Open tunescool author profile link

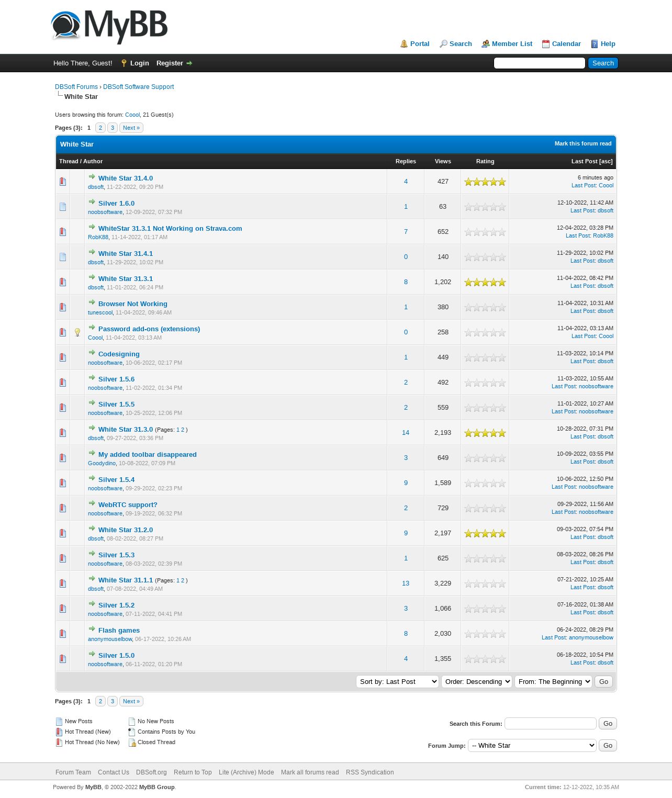tap(100, 312)
